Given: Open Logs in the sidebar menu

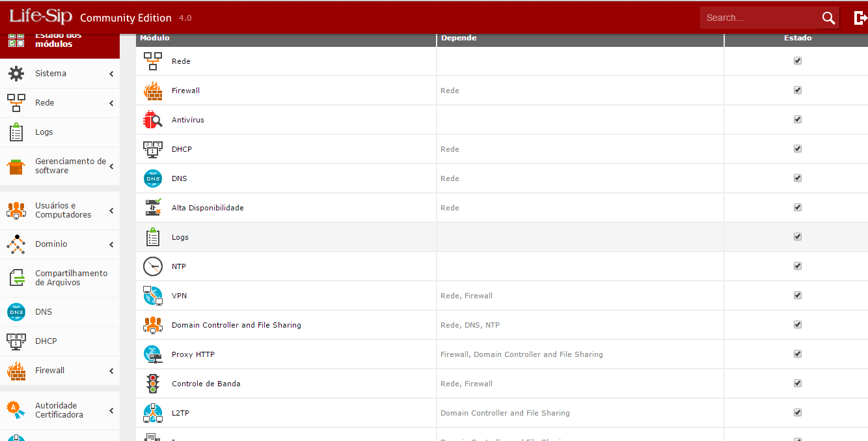Looking at the screenshot, I should click(44, 132).
